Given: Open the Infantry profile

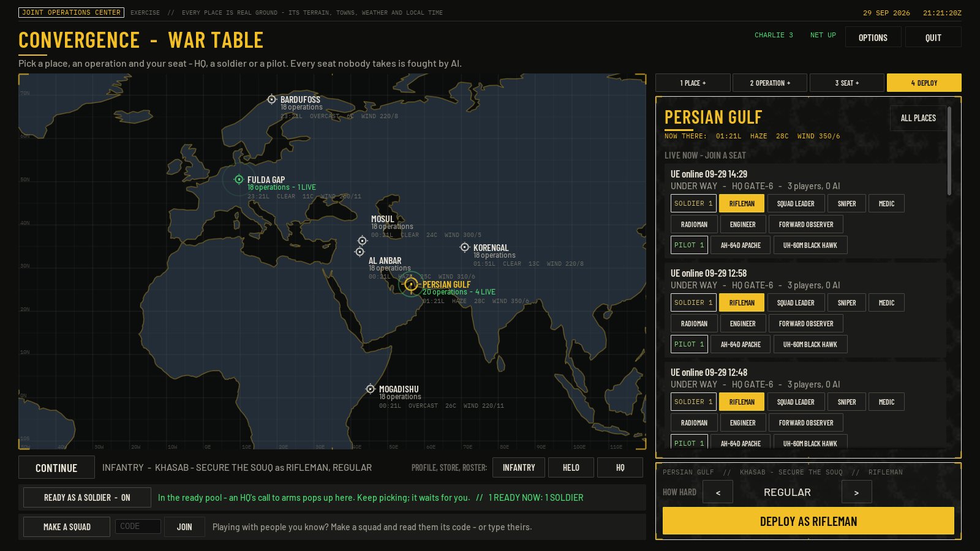Looking at the screenshot, I should 519,468.
